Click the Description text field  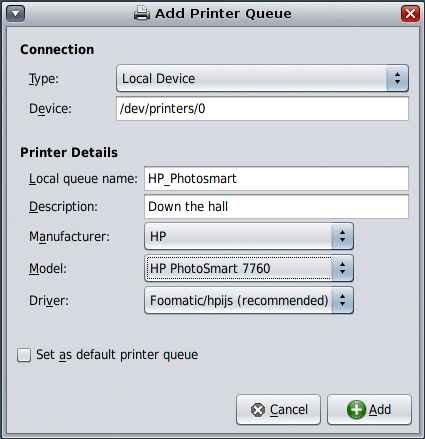(276, 207)
